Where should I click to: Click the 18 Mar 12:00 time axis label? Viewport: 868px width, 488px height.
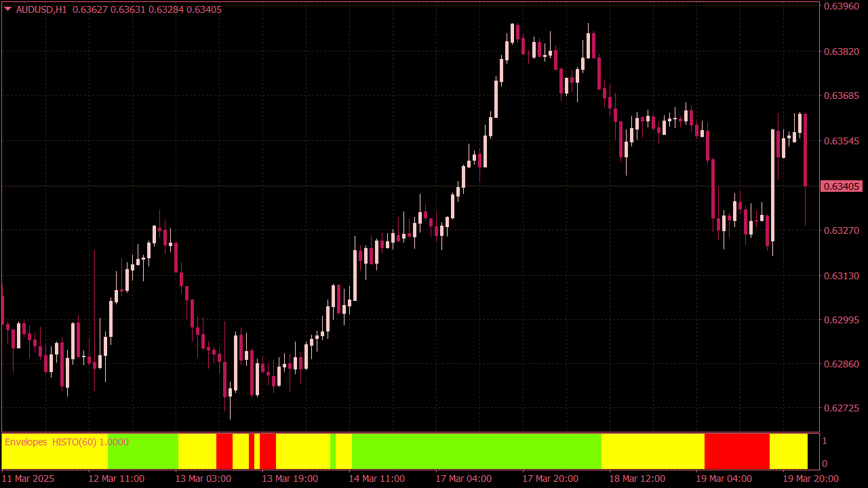click(x=637, y=479)
